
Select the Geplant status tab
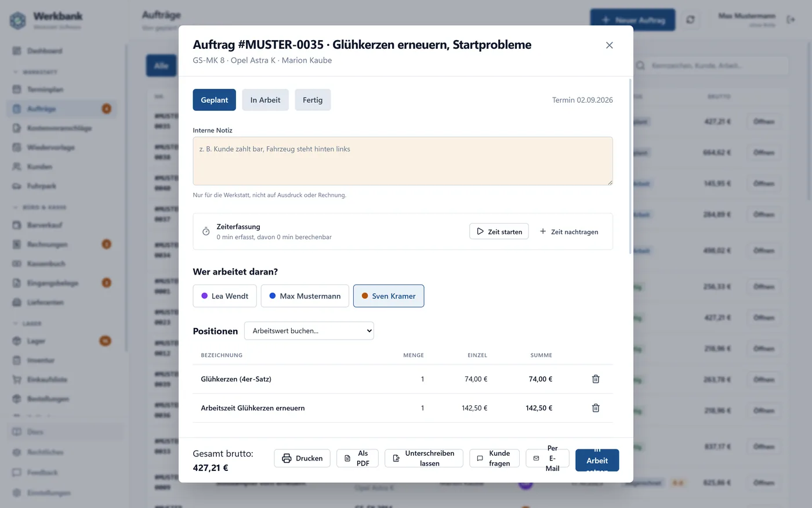pos(215,100)
